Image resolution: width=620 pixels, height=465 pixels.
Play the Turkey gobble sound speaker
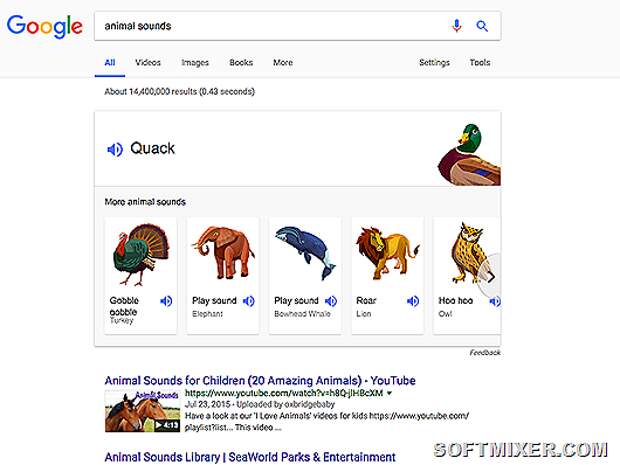pyautogui.click(x=166, y=301)
